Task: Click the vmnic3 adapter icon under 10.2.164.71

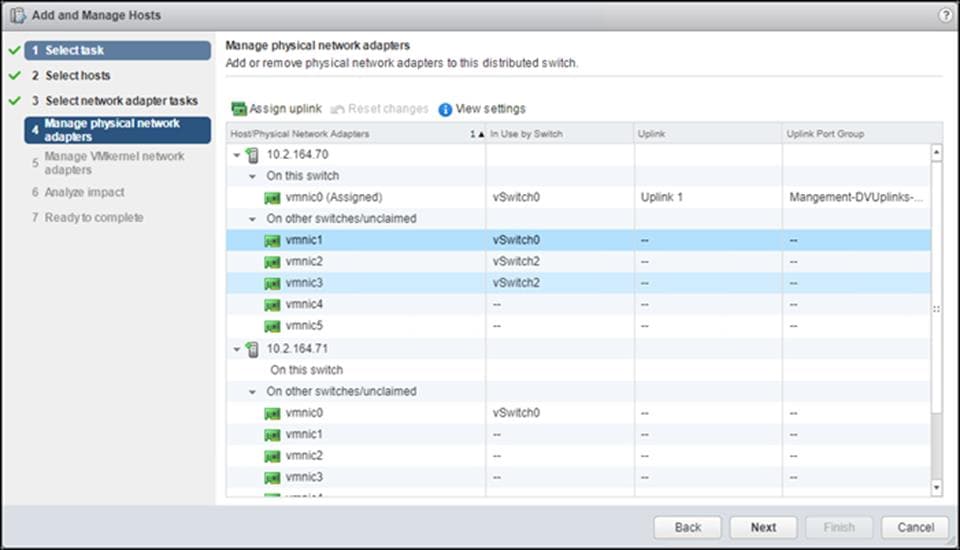Action: 272,478
